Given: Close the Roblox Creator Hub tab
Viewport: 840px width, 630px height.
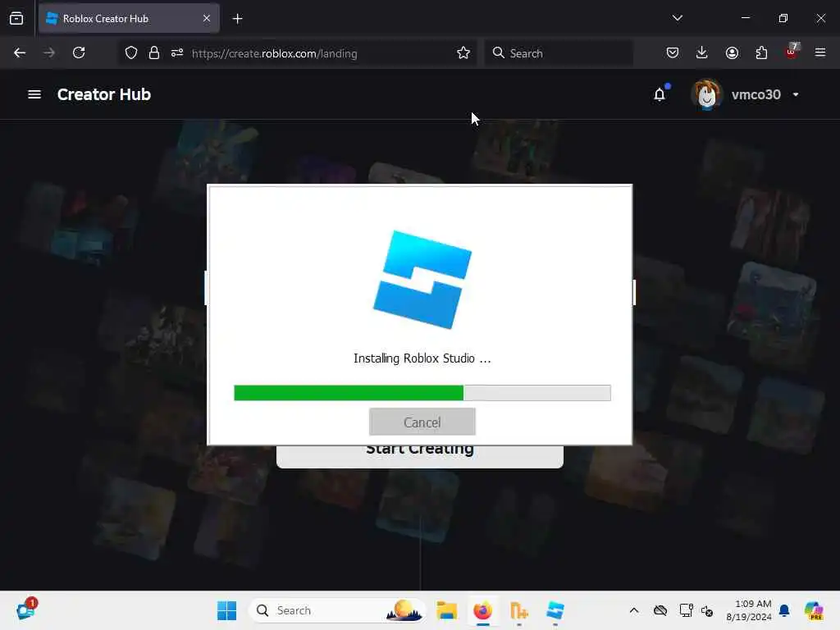Looking at the screenshot, I should click(x=207, y=19).
